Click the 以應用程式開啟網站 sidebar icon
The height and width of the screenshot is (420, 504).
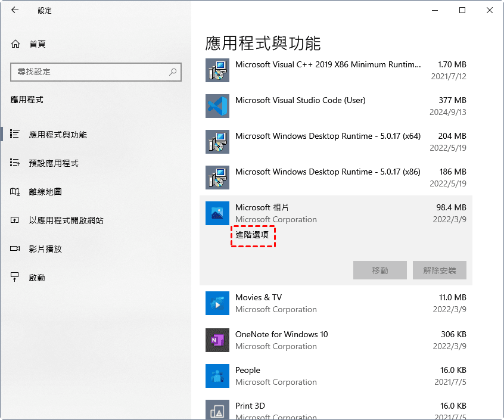coord(15,220)
